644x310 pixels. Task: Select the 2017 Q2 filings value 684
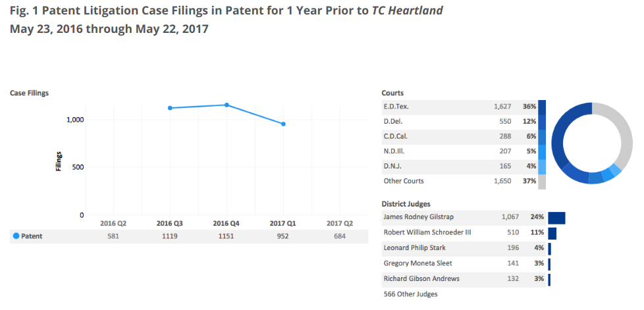340,236
